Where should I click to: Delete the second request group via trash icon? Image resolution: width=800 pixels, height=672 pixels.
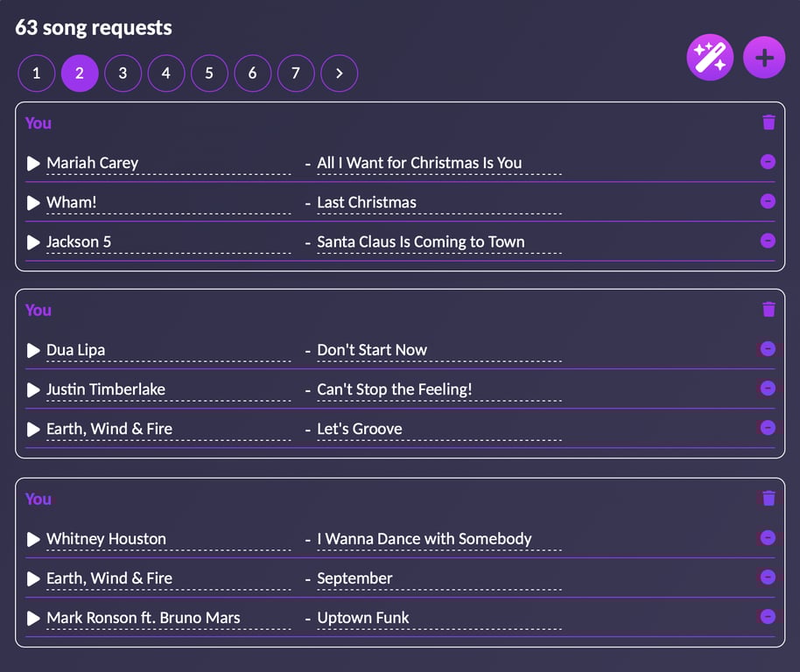click(768, 310)
